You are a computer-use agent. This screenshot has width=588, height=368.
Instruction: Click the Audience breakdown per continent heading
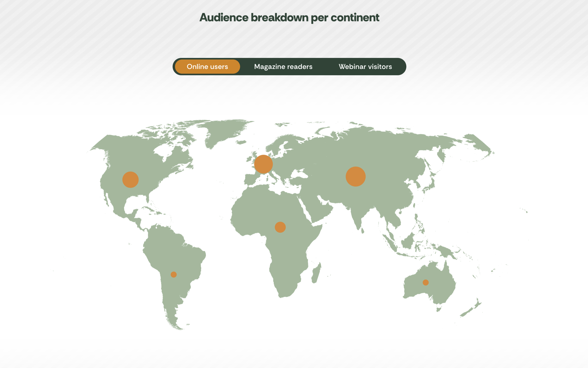[x=289, y=18]
